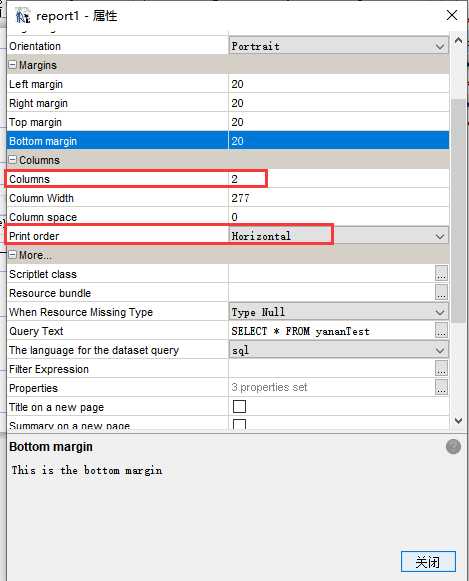Click the Left margin value field

(339, 84)
